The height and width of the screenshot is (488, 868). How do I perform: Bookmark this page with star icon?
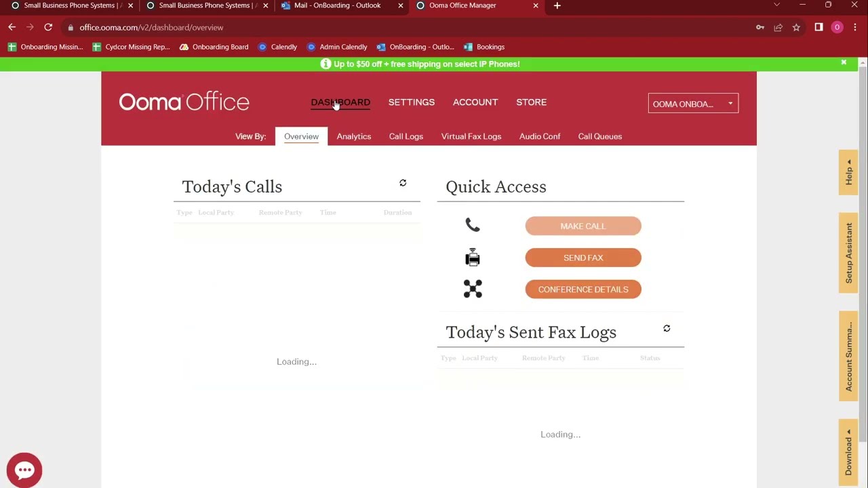796,27
